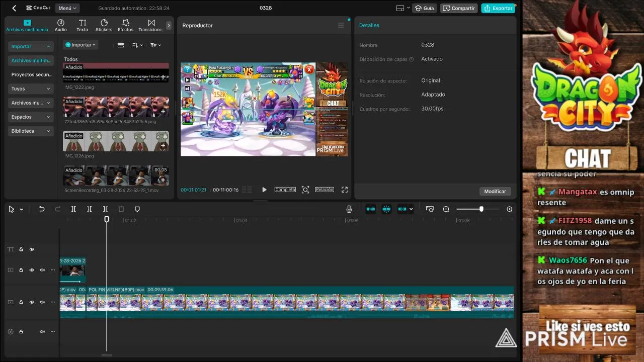644x362 pixels.
Task: Record voiceover with the microphone icon
Action: (x=349, y=209)
